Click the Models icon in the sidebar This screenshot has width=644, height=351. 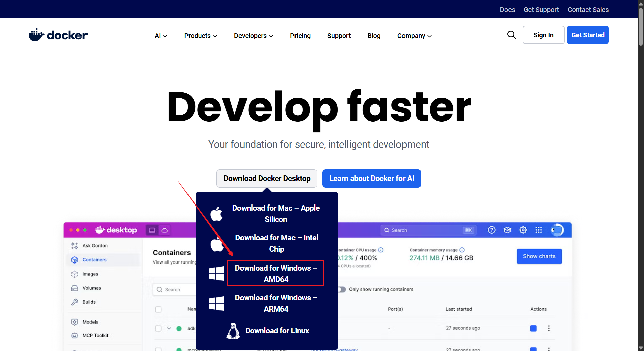point(74,322)
